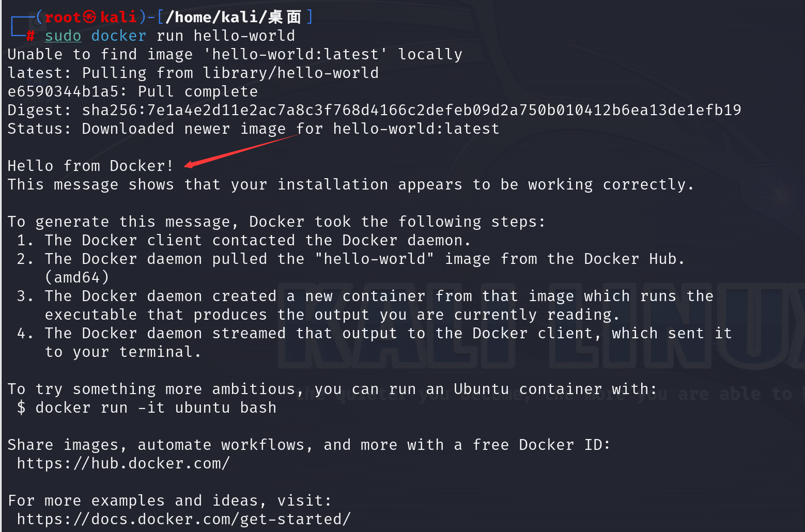This screenshot has width=805, height=532.
Task: Click 'Unable to find image' message line
Action: coord(235,54)
